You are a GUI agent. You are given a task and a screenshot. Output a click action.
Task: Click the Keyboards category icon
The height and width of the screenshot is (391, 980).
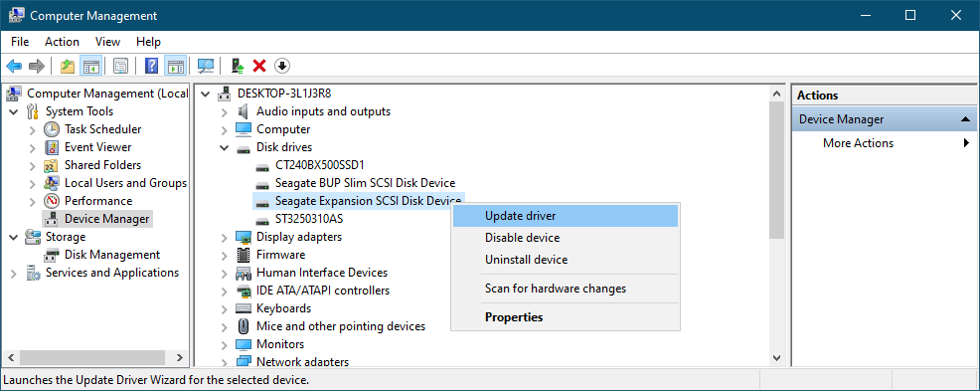pyautogui.click(x=244, y=308)
